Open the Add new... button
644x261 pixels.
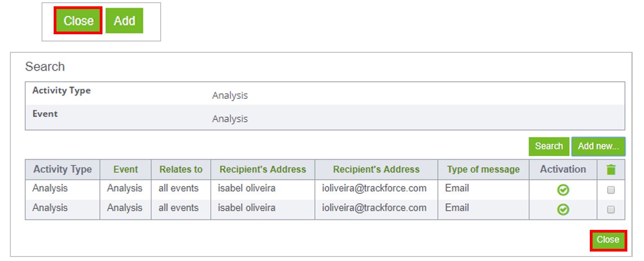pos(598,146)
